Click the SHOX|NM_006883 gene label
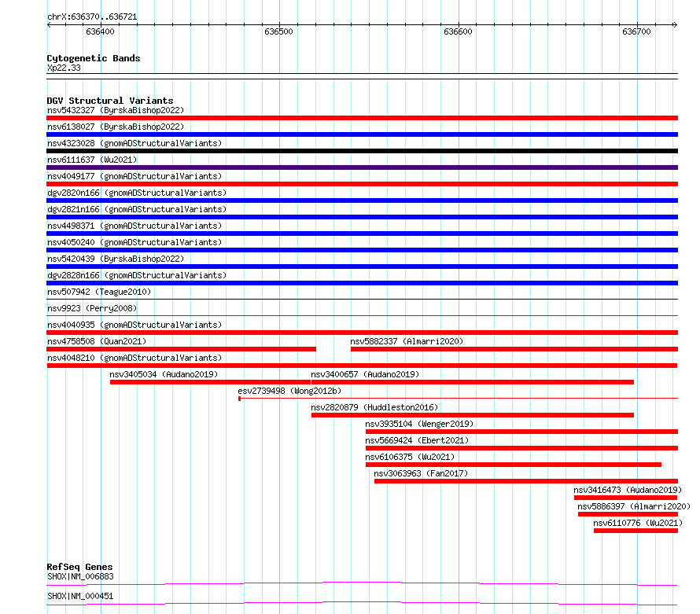This screenshot has height=614, width=700. click(x=80, y=576)
